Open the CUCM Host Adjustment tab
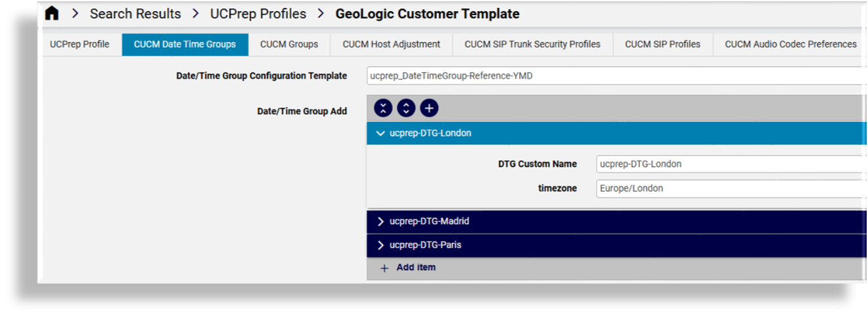The height and width of the screenshot is (317, 868). tap(391, 45)
